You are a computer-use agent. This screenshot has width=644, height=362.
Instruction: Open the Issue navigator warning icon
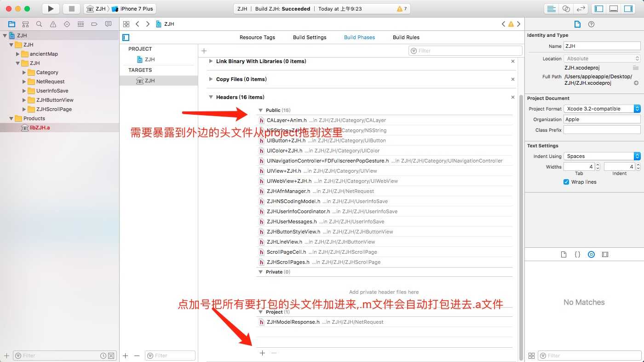pyautogui.click(x=53, y=24)
